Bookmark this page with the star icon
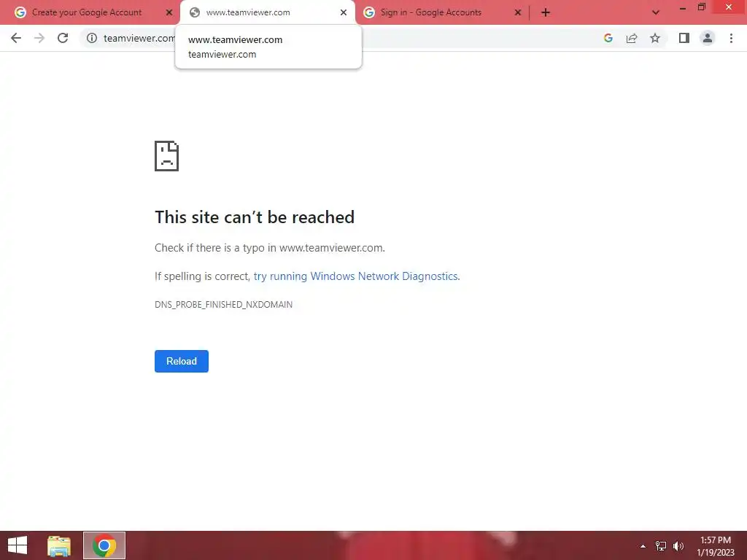Screen dimensions: 747x560 point(656,38)
